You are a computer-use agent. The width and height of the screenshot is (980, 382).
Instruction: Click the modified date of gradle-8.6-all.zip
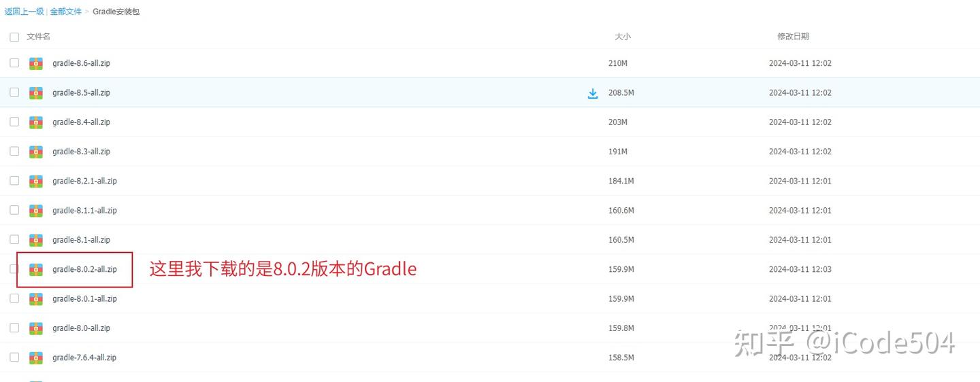click(x=800, y=63)
